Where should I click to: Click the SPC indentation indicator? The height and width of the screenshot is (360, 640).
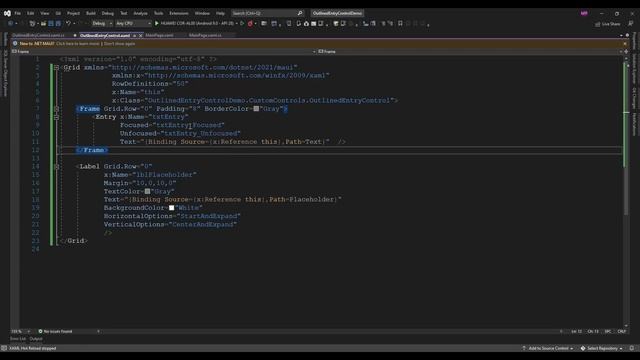click(x=608, y=331)
